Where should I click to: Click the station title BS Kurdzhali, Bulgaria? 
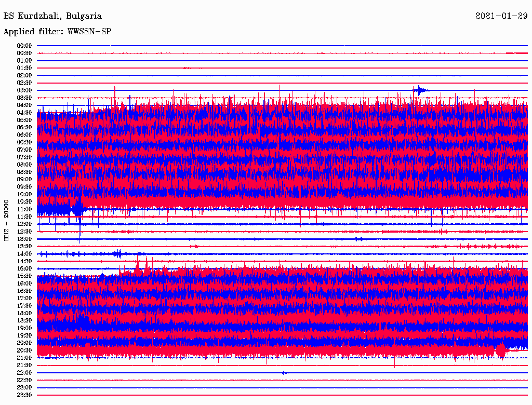pyautogui.click(x=52, y=16)
